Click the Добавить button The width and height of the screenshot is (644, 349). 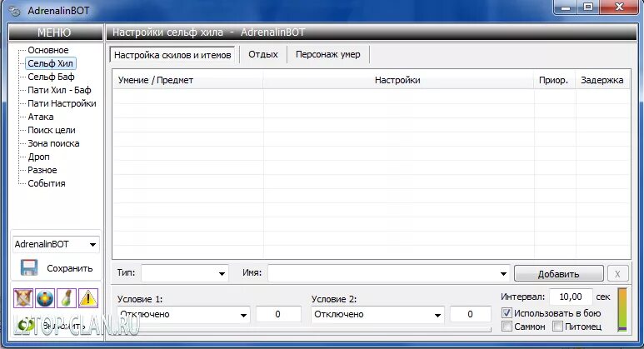[x=559, y=274]
